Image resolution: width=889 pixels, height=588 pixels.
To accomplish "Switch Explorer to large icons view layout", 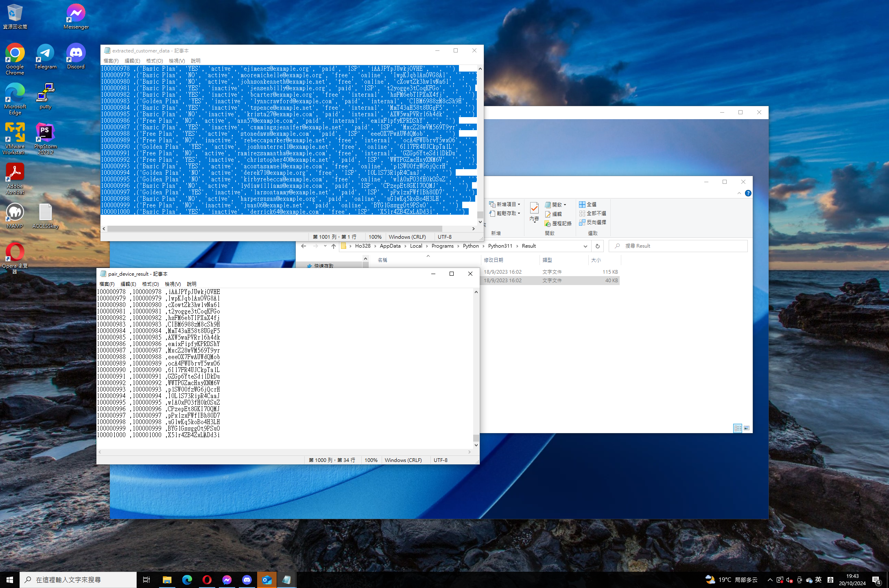I will point(747,428).
